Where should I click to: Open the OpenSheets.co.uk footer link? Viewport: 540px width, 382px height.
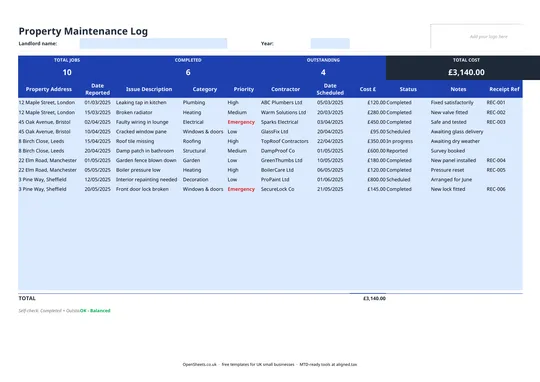point(200,364)
